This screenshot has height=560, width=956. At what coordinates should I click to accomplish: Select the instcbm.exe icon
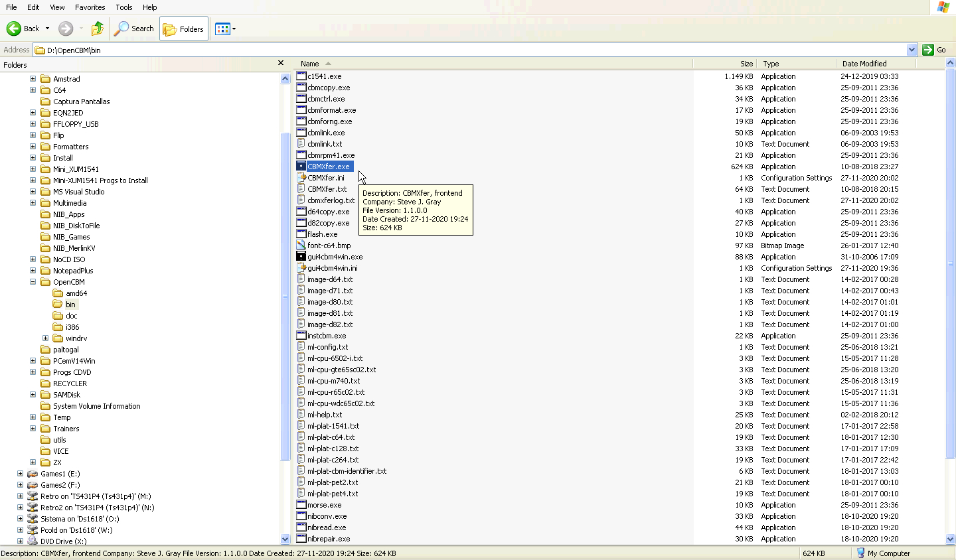coord(301,336)
